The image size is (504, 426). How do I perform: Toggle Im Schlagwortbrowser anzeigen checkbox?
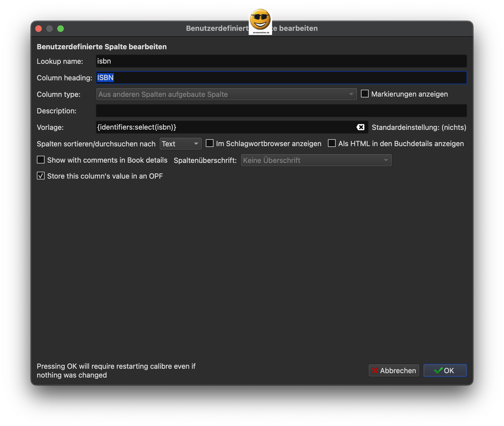(210, 143)
